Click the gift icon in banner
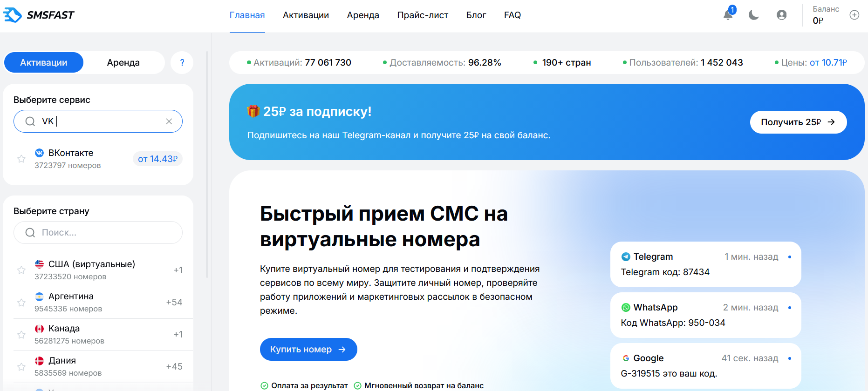The image size is (868, 391). 253,111
